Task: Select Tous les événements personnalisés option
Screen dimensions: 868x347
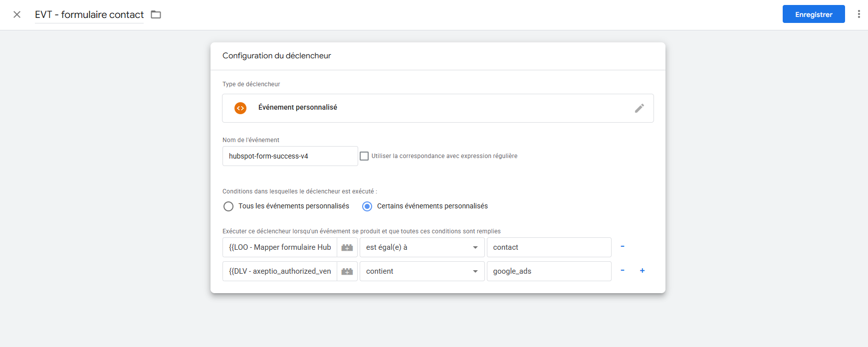Action: [x=228, y=206]
